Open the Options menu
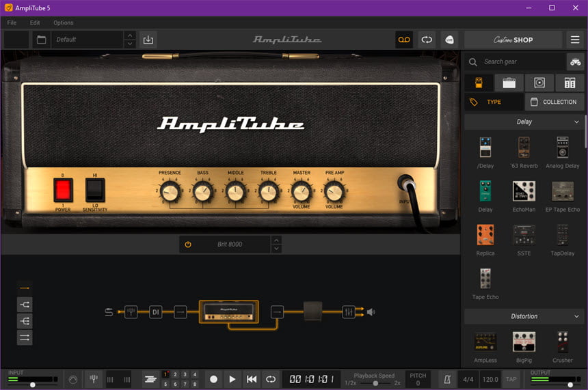 pyautogui.click(x=64, y=23)
